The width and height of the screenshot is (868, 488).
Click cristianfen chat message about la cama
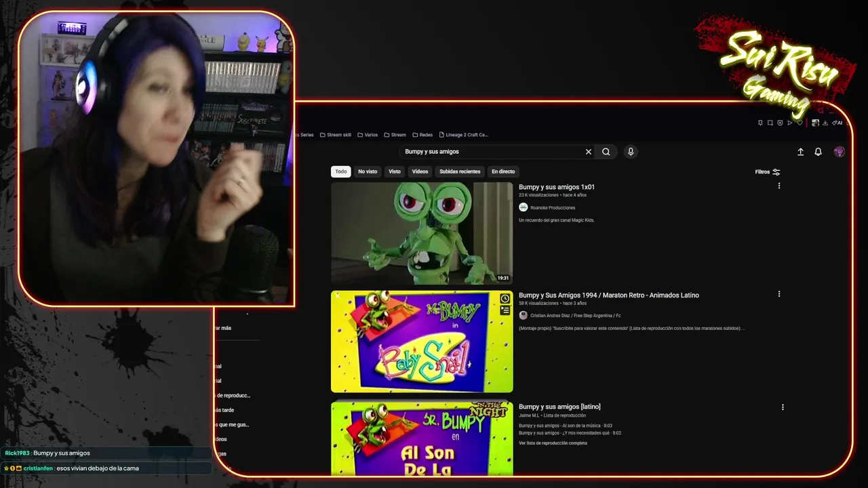coord(98,468)
